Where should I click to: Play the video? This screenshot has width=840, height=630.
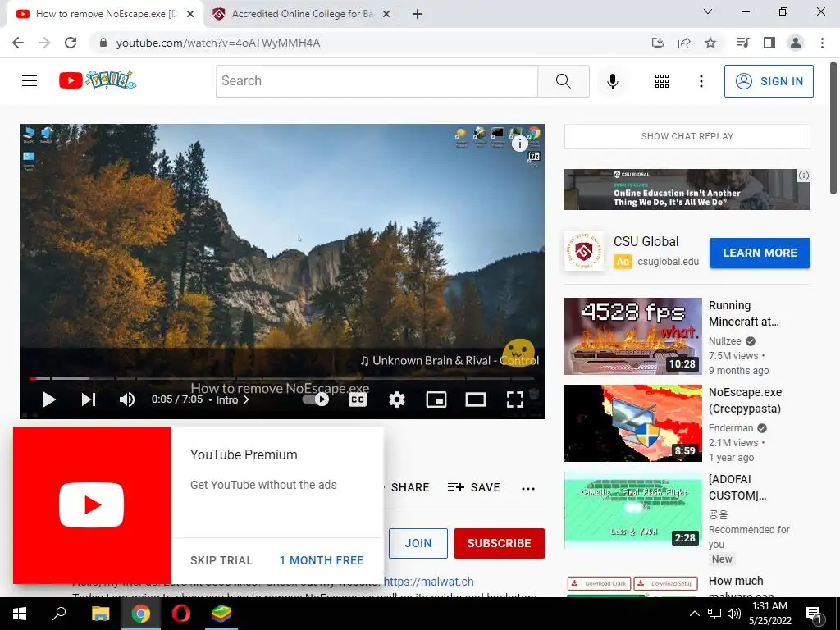pos(48,399)
